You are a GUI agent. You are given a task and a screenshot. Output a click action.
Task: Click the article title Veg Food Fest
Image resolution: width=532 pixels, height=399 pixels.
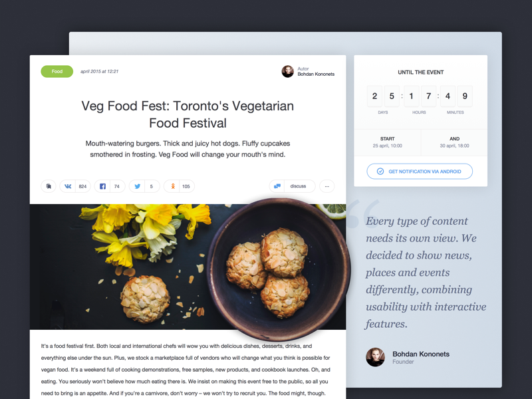click(188, 114)
